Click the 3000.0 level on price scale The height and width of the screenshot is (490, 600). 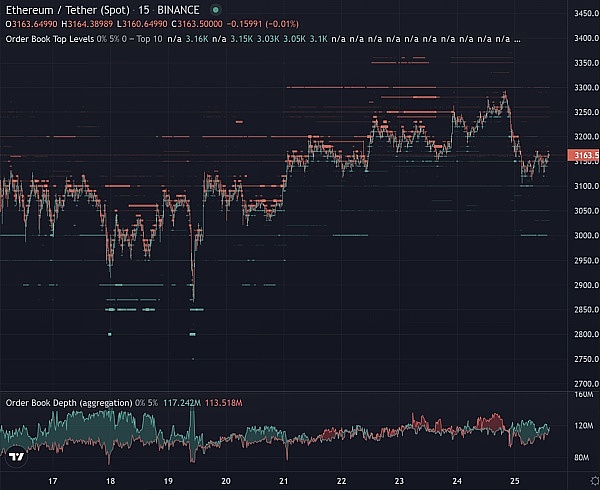coord(582,236)
